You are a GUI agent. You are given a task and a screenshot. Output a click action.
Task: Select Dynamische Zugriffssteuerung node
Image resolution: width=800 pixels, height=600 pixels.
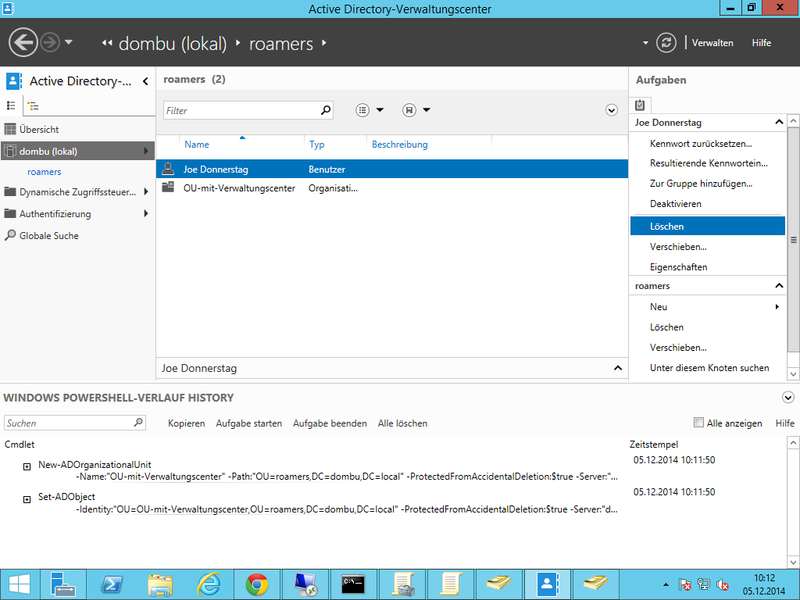point(77,192)
